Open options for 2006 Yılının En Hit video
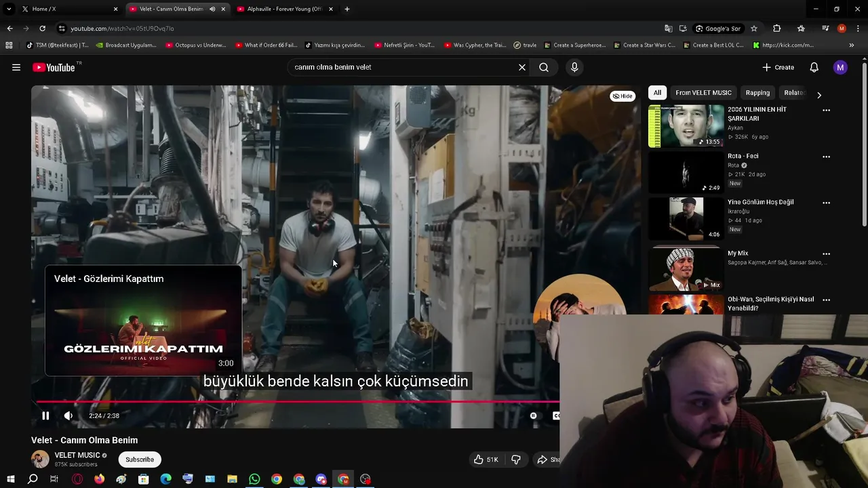Screen dimensions: 868x488 [826, 110]
